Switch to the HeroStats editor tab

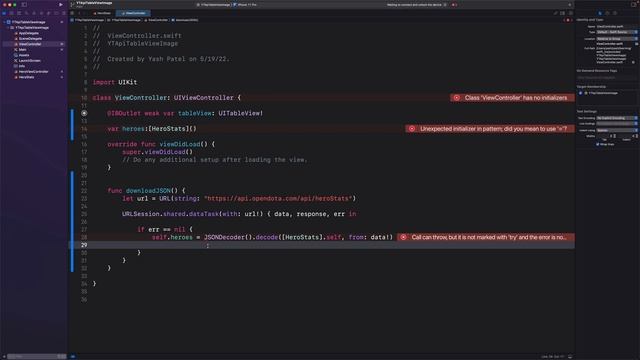pos(102,13)
